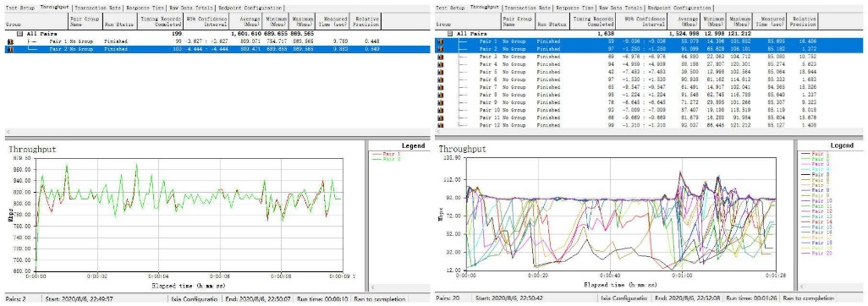Open Endpoint Configuration tab in left window

coord(250,8)
